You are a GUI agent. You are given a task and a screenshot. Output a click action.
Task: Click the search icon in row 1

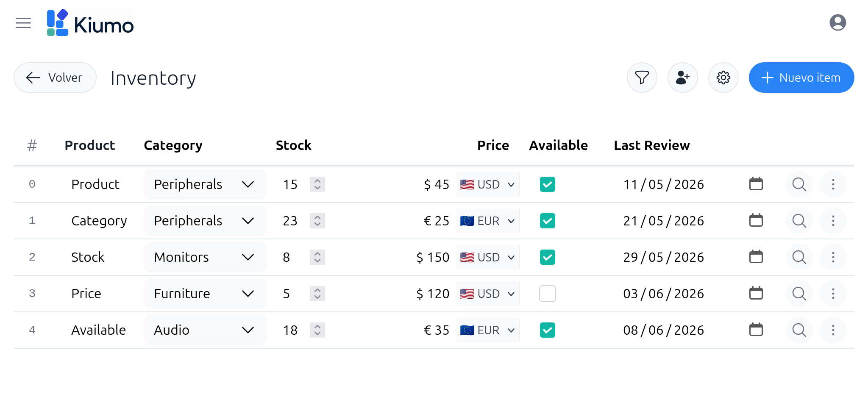click(x=799, y=221)
